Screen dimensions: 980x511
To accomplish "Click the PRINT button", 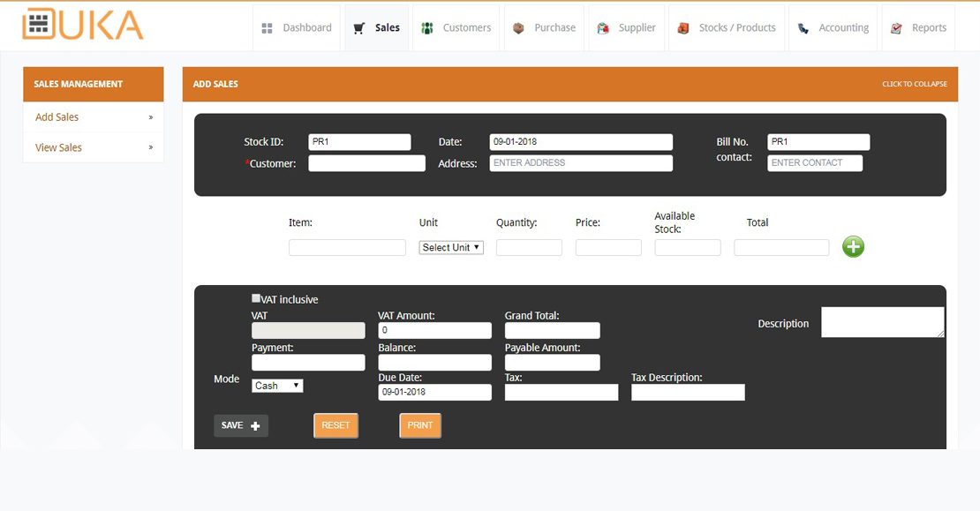I will point(420,425).
